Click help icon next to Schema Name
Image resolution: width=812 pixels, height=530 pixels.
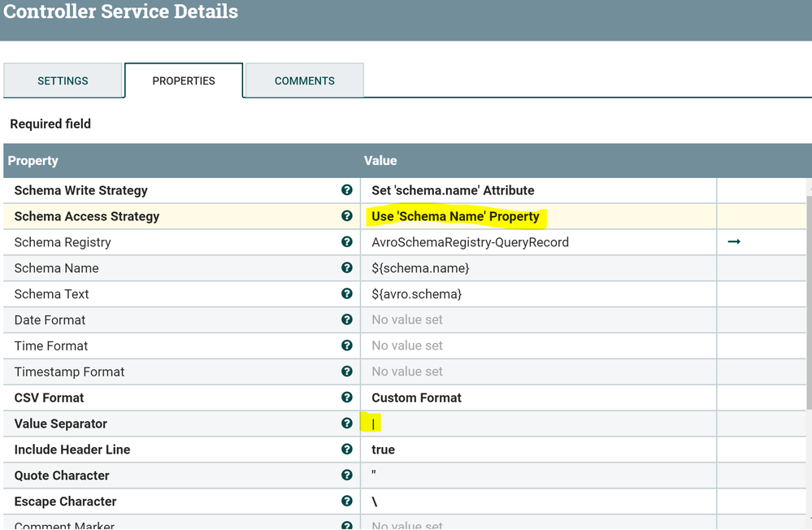tap(347, 268)
